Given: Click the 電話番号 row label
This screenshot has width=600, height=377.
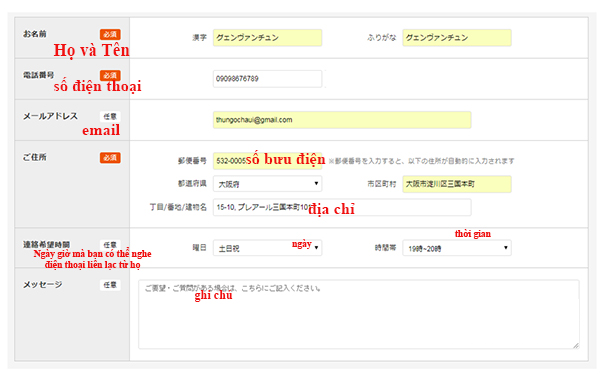Looking at the screenshot, I should [38, 75].
